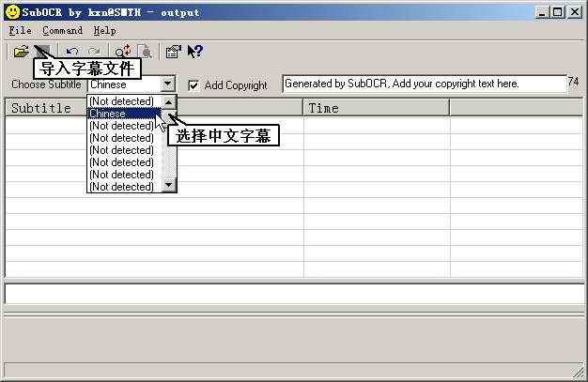
Task: Click the Redo arrow icon
Action: pos(94,52)
